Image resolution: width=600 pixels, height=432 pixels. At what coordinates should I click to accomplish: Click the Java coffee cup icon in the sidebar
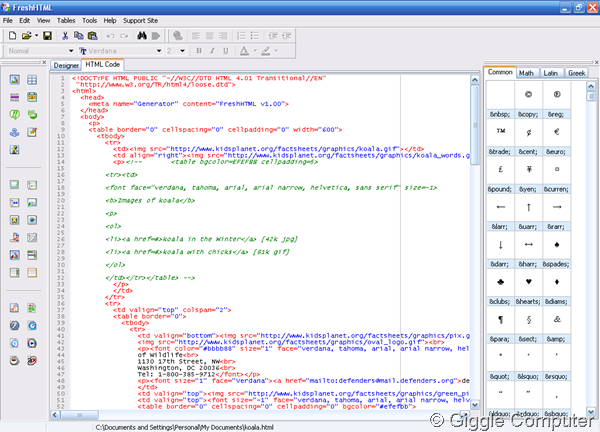click(x=15, y=360)
